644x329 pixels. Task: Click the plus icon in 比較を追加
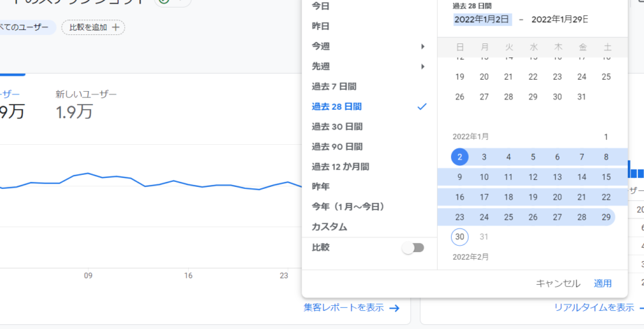[x=116, y=27]
